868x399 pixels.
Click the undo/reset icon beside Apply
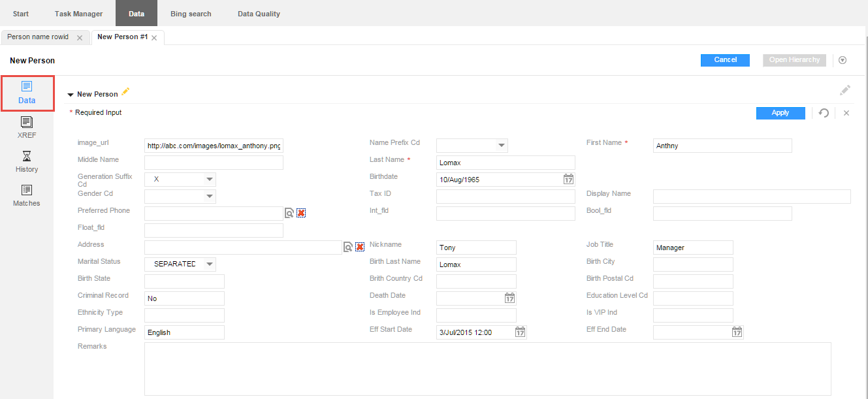click(x=824, y=113)
